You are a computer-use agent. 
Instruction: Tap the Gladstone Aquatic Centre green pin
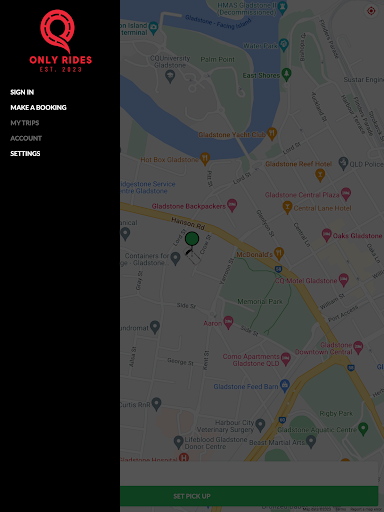pos(363,429)
